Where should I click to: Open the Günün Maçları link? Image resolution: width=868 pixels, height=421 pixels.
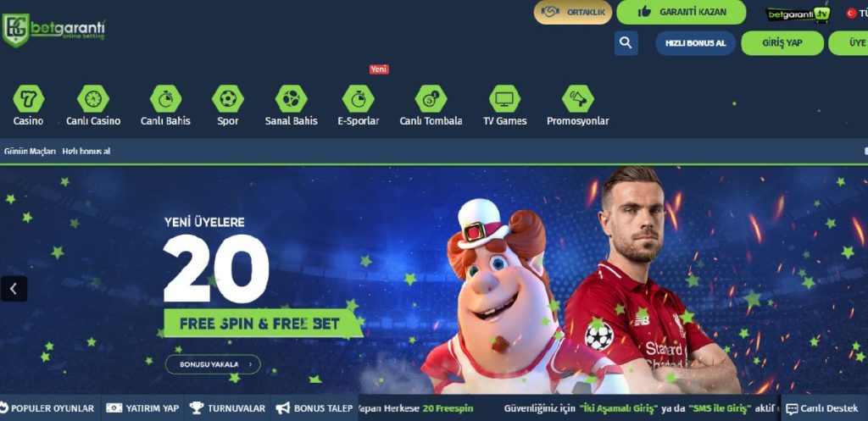pyautogui.click(x=30, y=151)
